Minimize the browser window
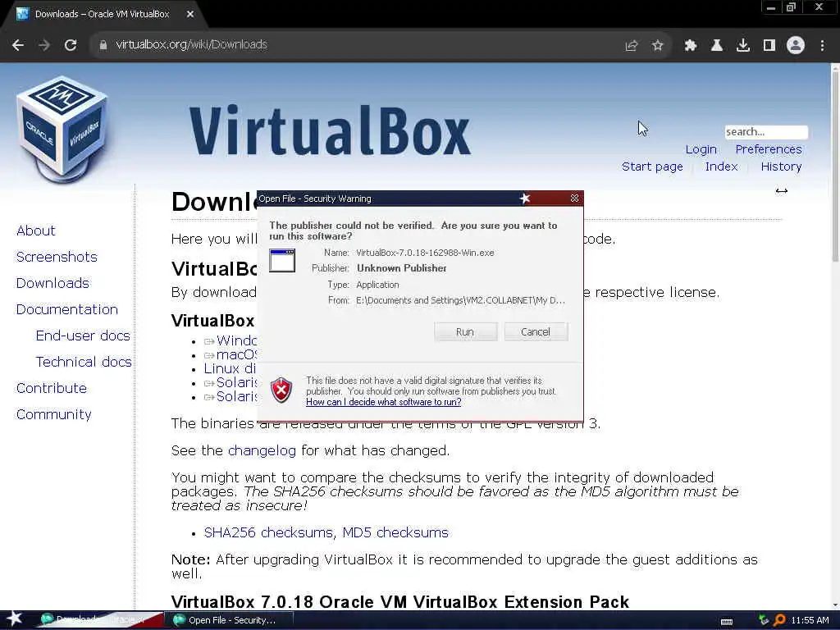Screen dimensions: 840x630 tap(770, 7)
